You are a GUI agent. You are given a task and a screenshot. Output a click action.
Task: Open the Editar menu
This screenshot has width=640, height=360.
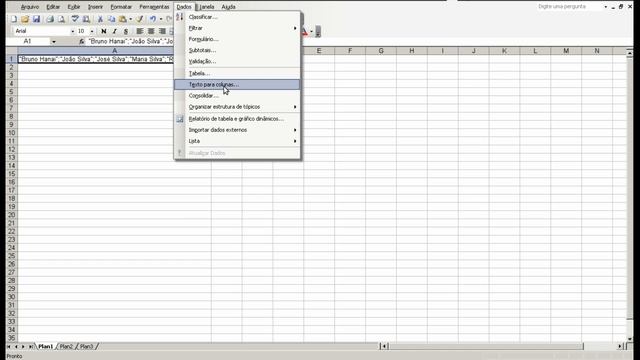click(53, 7)
